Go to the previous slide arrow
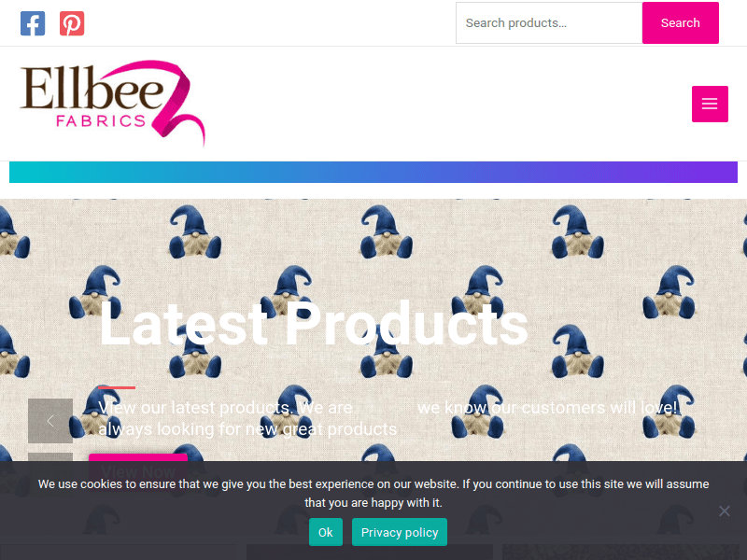 50,421
